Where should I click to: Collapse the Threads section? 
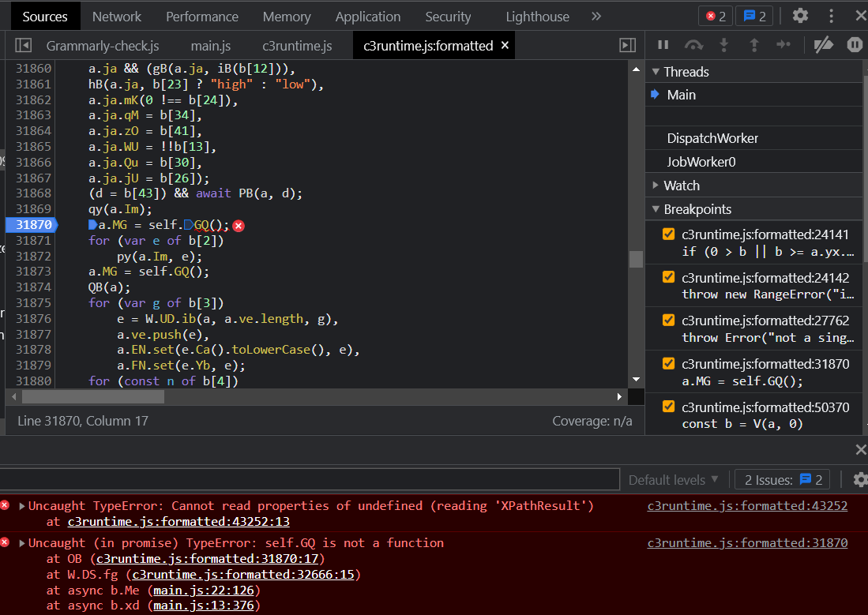click(656, 71)
